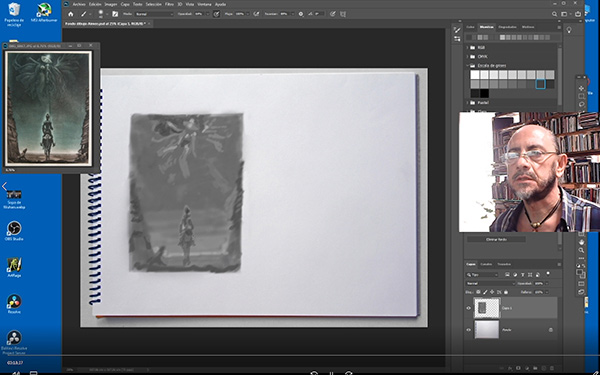Open the Suavizar value dropdown
600x375 pixels.
pyautogui.click(x=292, y=14)
